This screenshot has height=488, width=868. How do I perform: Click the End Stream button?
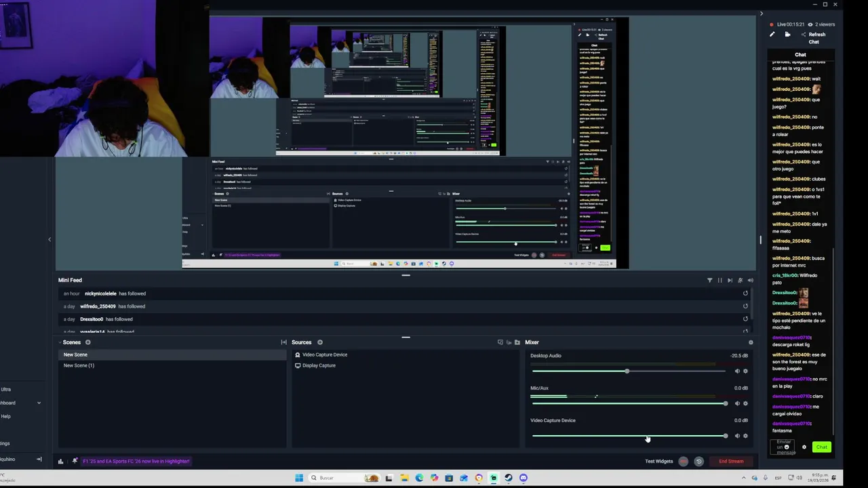[731, 462]
